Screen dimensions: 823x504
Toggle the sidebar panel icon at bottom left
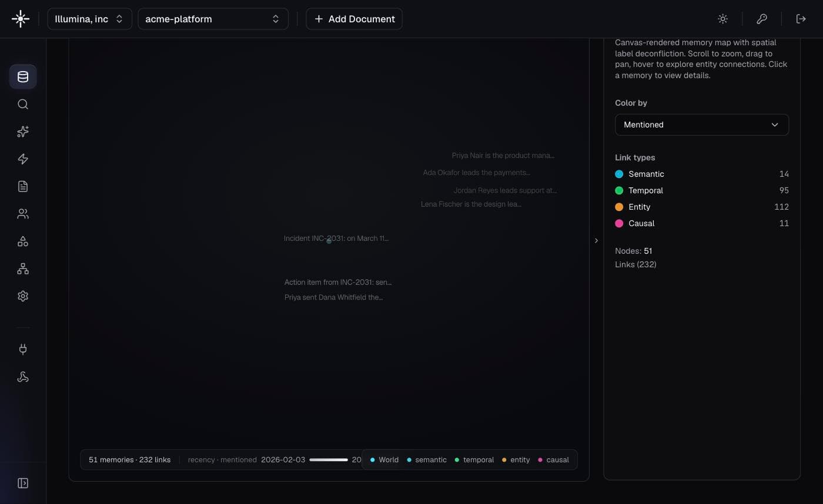tap(23, 483)
